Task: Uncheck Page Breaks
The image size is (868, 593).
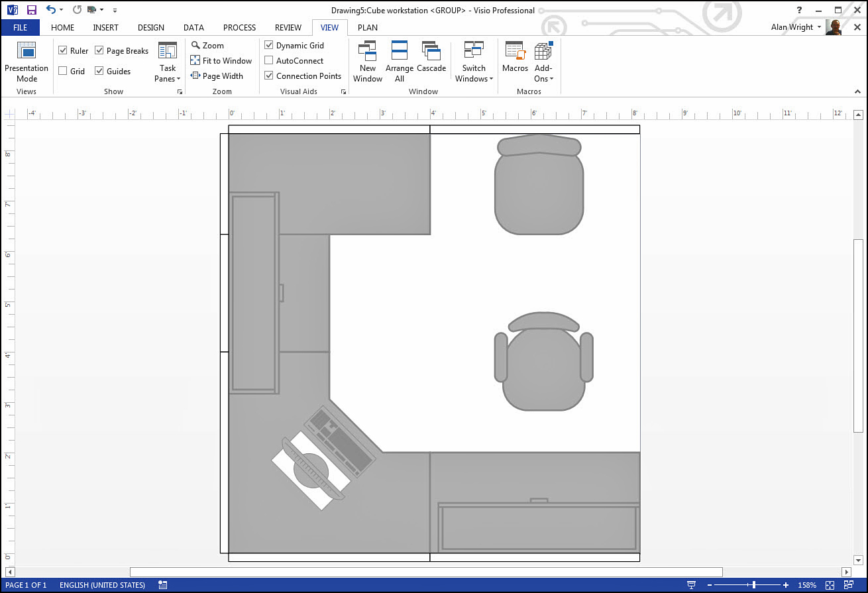Action: [x=99, y=50]
